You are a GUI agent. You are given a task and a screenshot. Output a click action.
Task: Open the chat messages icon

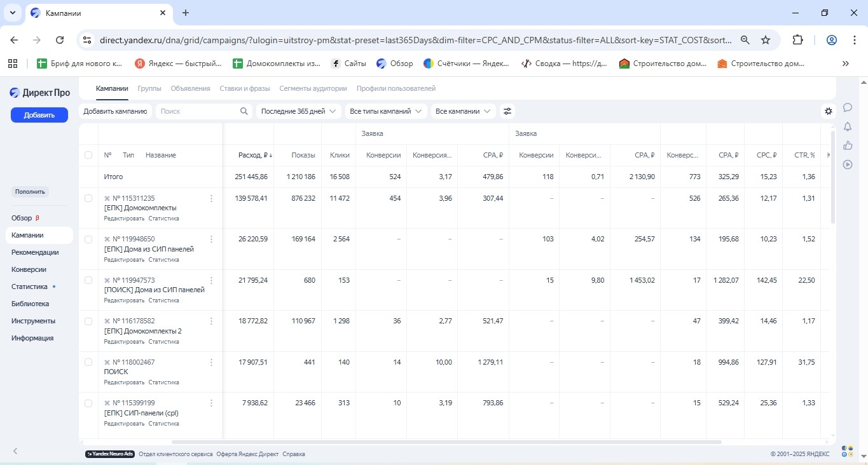click(x=848, y=107)
